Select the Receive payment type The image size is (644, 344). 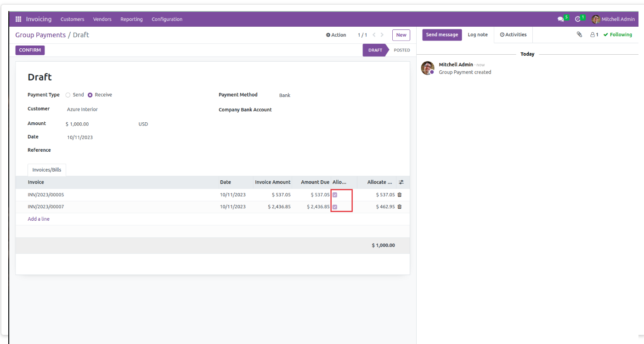90,95
